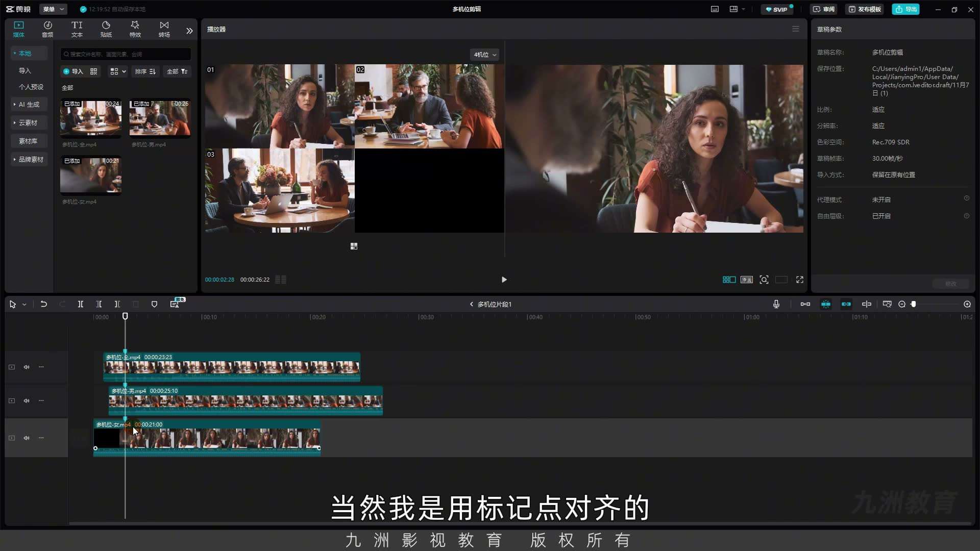Viewport: 980px width, 551px height.
Task: Open the shortcut keyboard icon in title bar
Action: (715, 9)
